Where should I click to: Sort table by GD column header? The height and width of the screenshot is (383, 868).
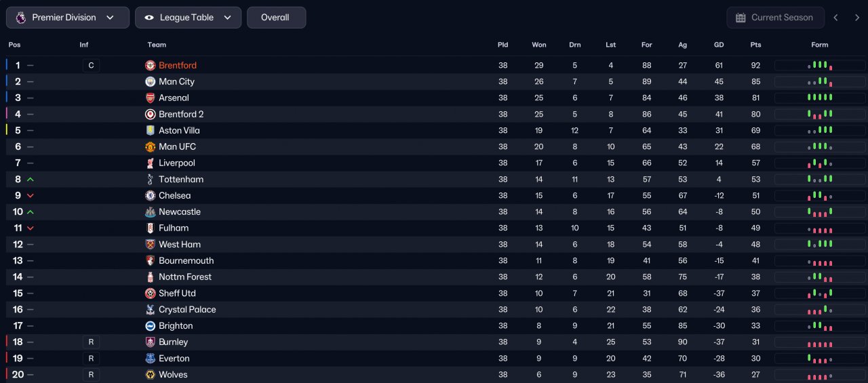click(719, 45)
